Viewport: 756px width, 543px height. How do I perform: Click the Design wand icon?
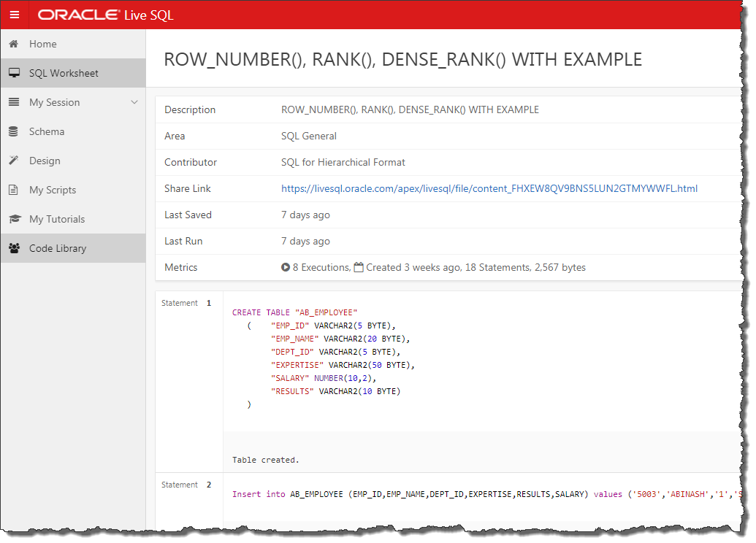[13, 161]
